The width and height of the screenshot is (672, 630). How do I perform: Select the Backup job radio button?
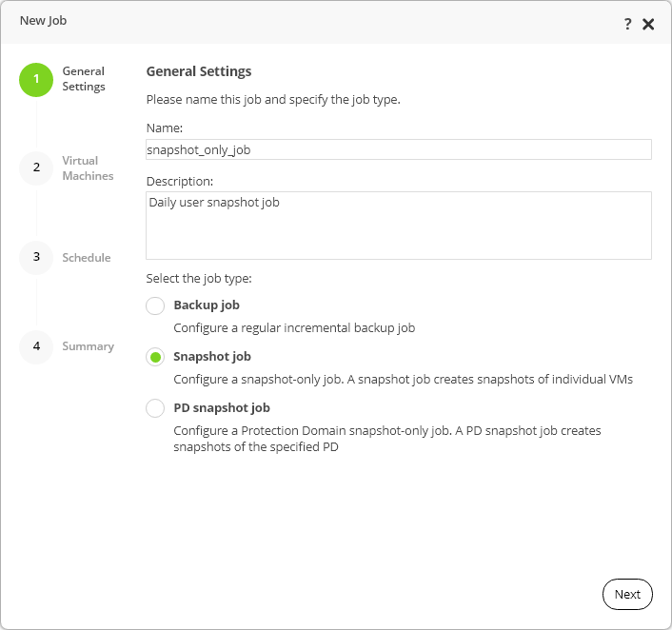[x=155, y=305]
